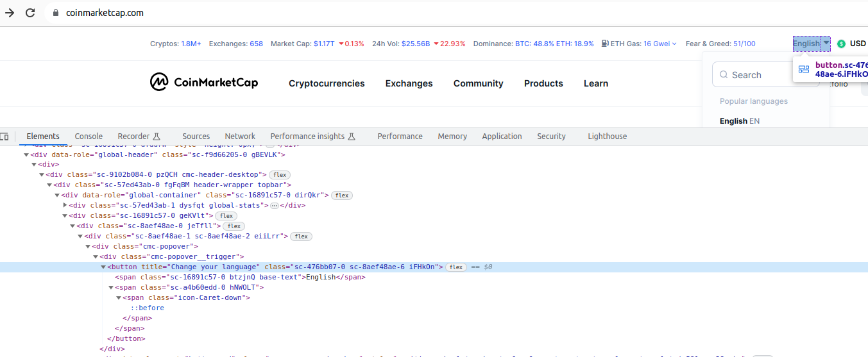This screenshot has height=357, width=868.
Task: Toggle the flex badge on cmc-header-desktop div
Action: [279, 175]
